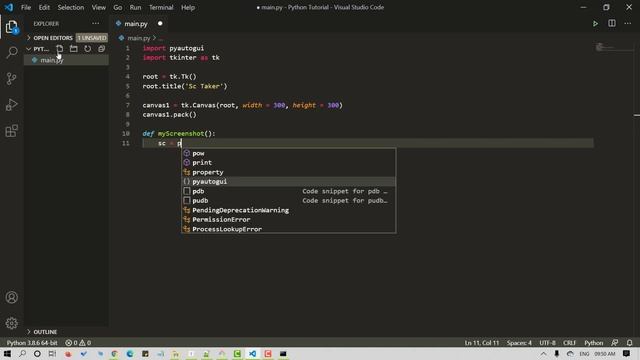Click breadcrumb chevron after main.py
640x360 pixels.
tap(154, 38)
